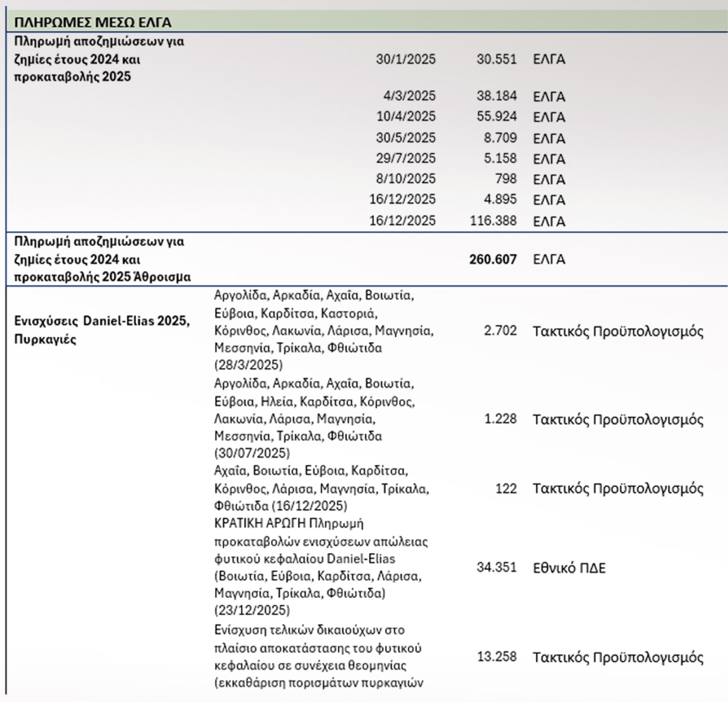The width and height of the screenshot is (728, 702).
Task: Click the amount 5.158
Action: [x=500, y=158]
